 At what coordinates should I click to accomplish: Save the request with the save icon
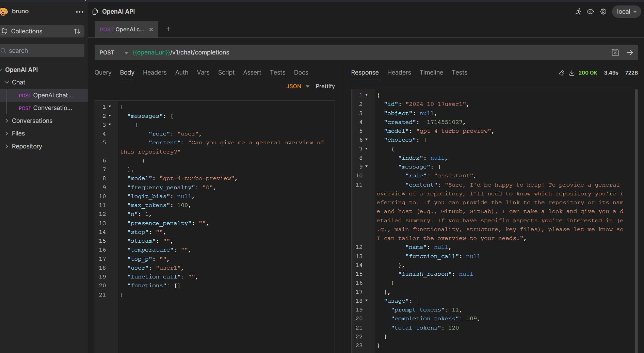615,52
